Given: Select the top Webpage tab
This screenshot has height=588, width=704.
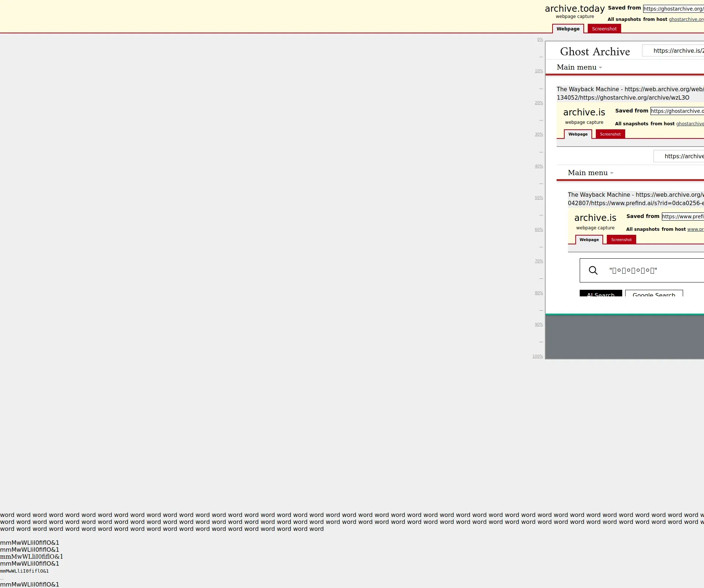Looking at the screenshot, I should pyautogui.click(x=568, y=29).
